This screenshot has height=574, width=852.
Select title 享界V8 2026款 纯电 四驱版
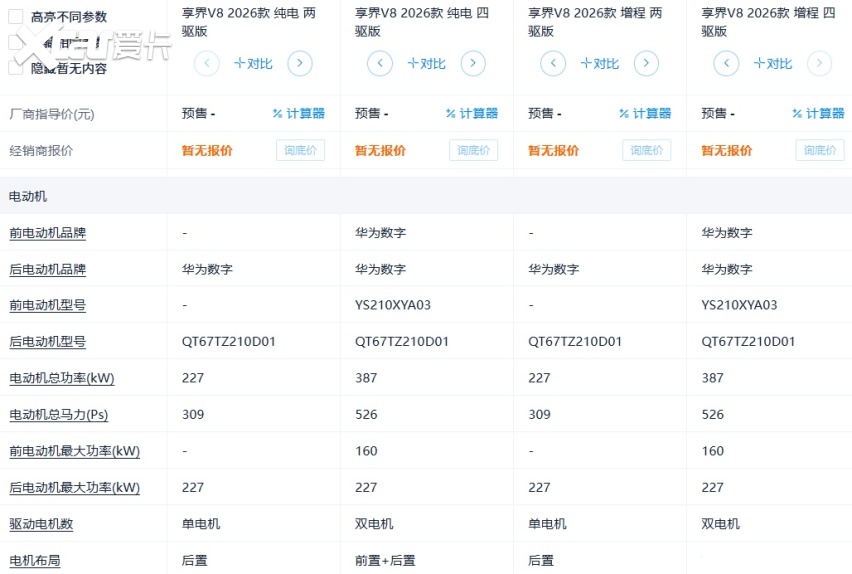422,22
